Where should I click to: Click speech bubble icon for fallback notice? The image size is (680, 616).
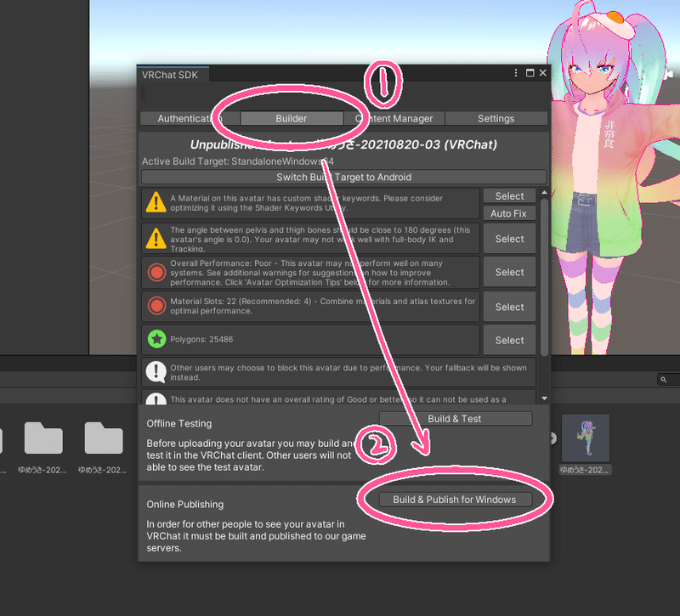pyautogui.click(x=156, y=372)
